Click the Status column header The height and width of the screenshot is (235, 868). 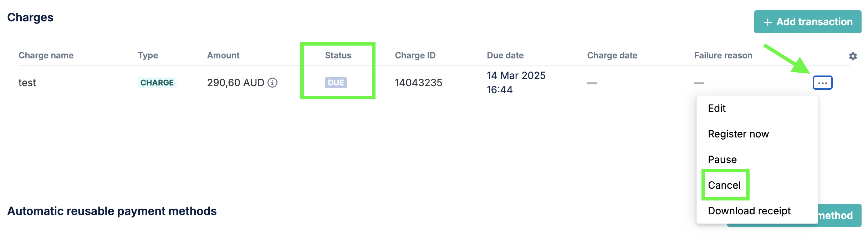(x=338, y=56)
